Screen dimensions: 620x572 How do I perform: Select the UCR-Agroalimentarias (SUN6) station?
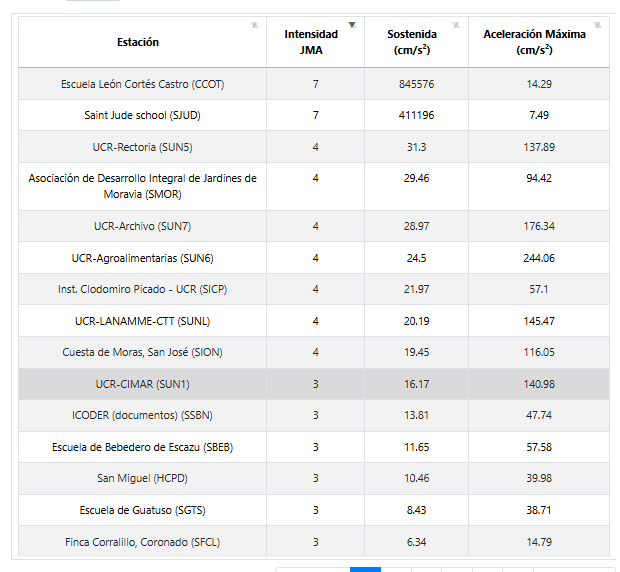click(142, 258)
